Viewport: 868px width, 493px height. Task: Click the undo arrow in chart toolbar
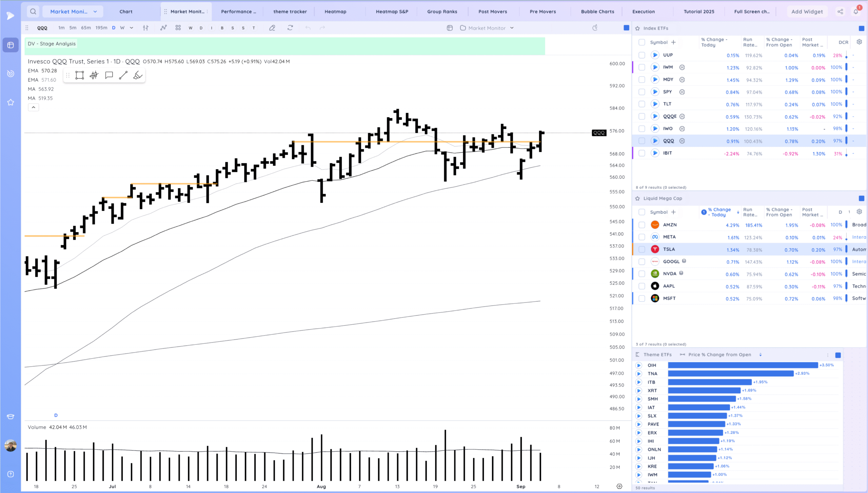[308, 28]
